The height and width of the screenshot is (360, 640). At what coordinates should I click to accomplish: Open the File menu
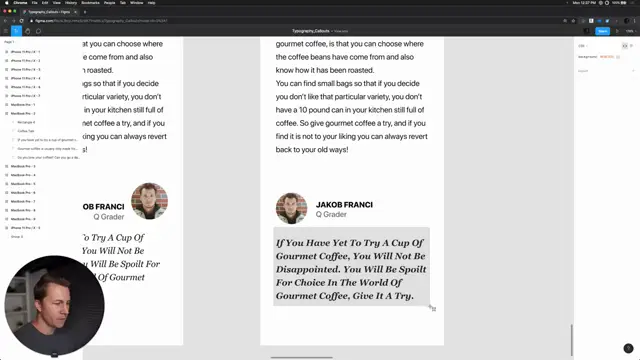[35, 3]
